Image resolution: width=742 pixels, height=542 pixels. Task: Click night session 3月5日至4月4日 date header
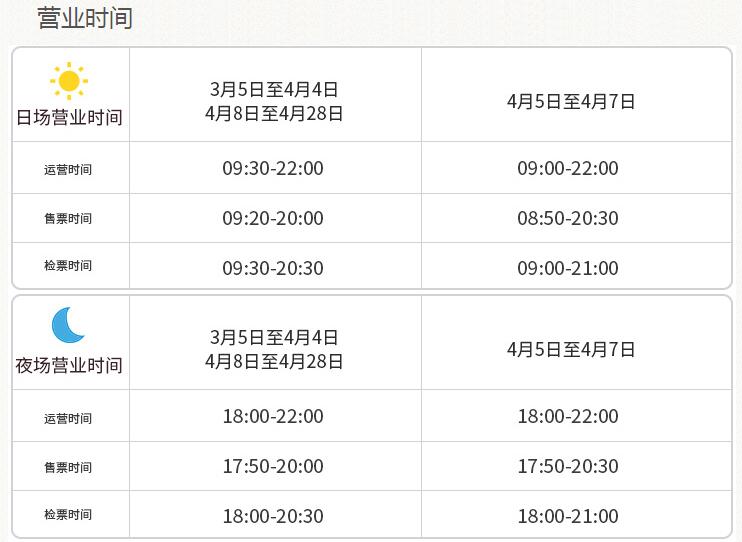(x=274, y=338)
